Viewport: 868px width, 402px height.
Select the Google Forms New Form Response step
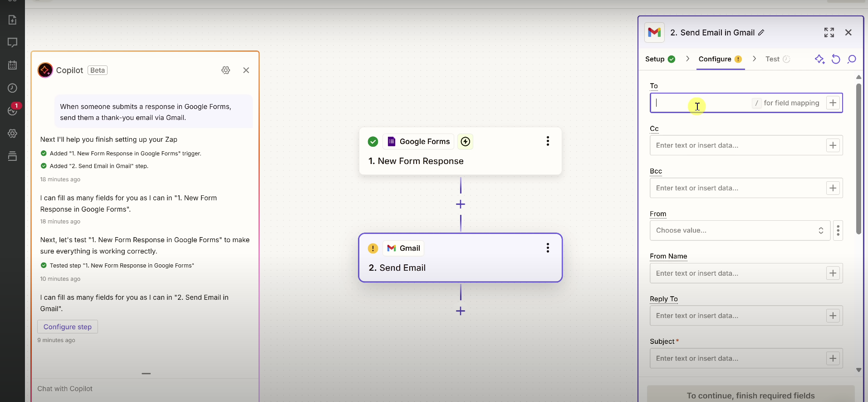click(x=461, y=151)
